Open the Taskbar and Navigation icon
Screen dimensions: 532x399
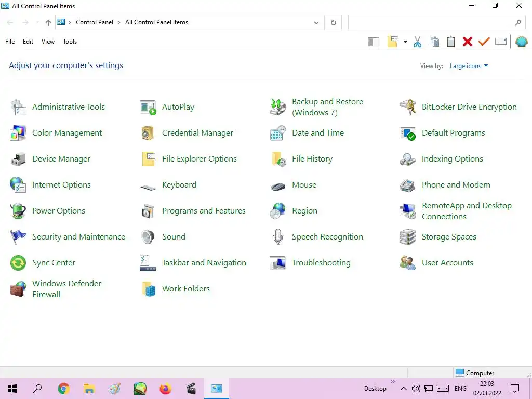(x=148, y=263)
